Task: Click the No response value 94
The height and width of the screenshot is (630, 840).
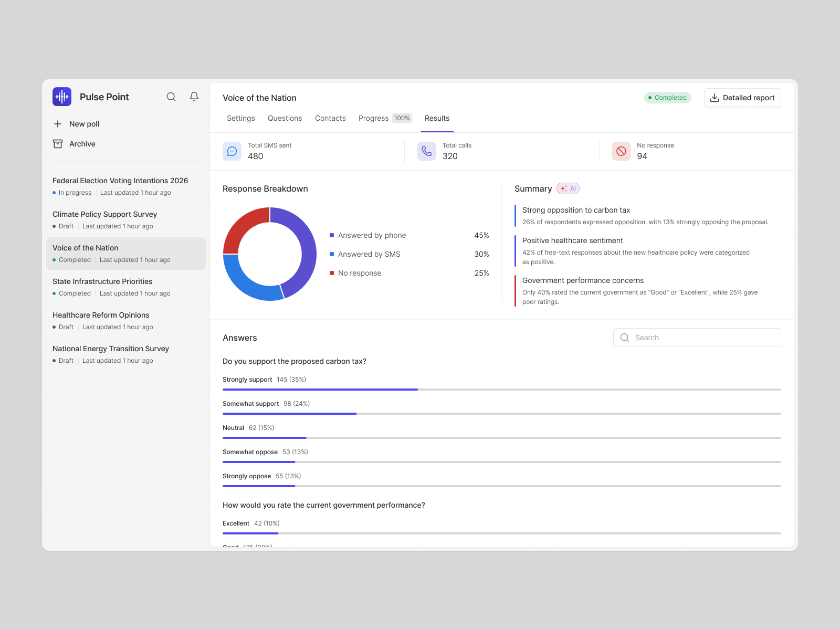Action: pos(642,156)
